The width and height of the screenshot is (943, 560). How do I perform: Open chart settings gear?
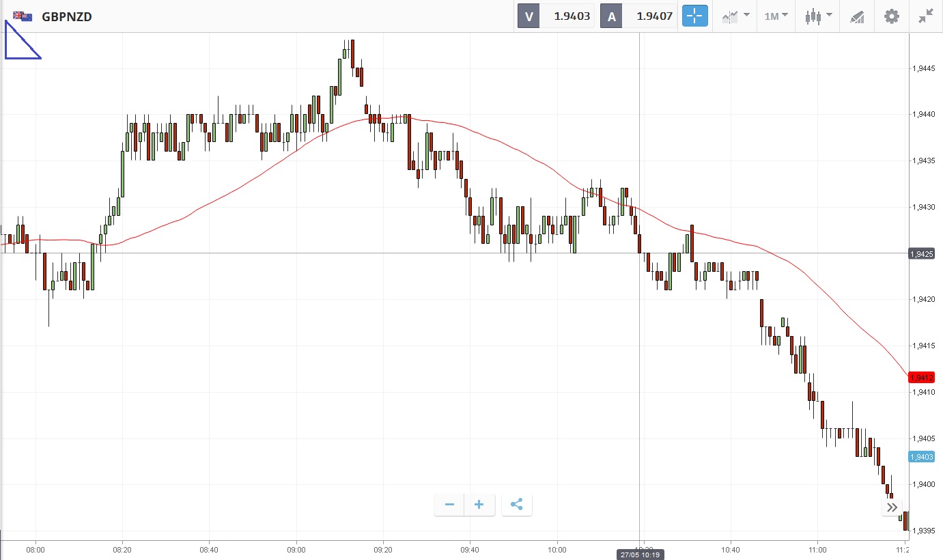pyautogui.click(x=892, y=16)
